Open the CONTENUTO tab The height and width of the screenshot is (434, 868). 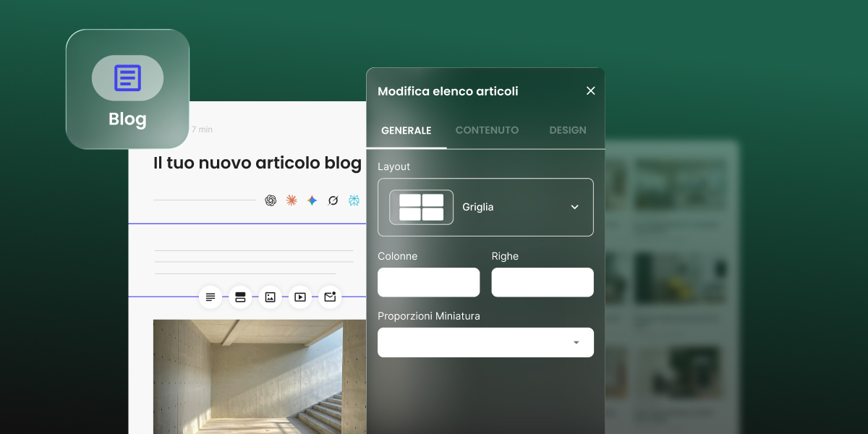click(x=487, y=130)
